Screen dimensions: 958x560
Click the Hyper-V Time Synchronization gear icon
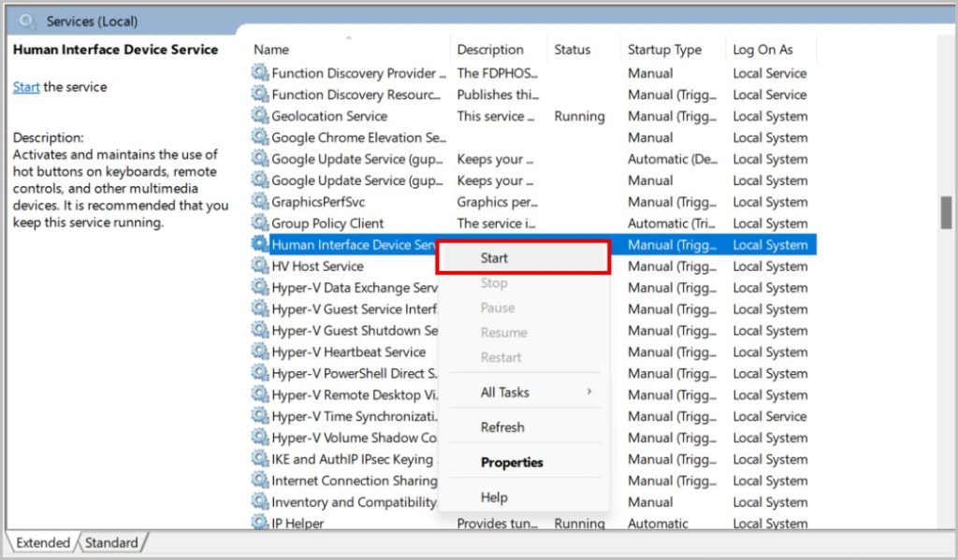(260, 416)
